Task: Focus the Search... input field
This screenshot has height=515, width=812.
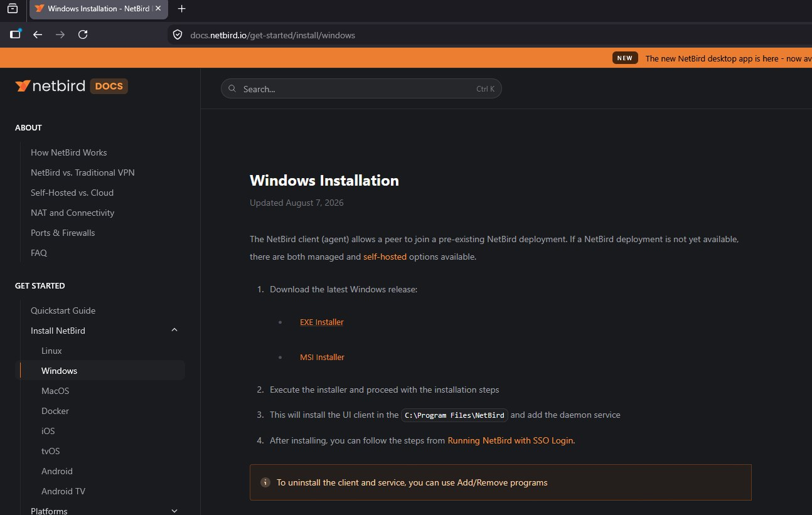Action: tap(361, 89)
